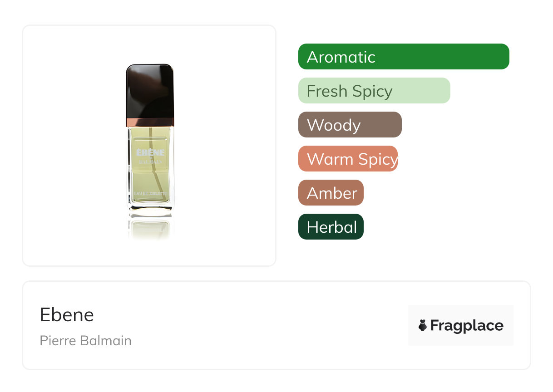Click the black cap of the bottle
This screenshot has height=392, width=553.
[150, 91]
